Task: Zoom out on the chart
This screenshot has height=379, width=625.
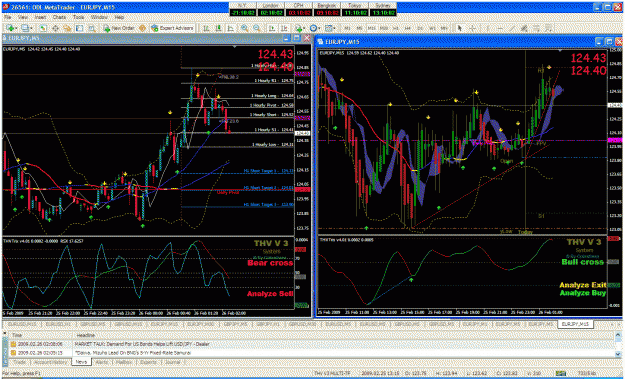Action: coord(257,28)
